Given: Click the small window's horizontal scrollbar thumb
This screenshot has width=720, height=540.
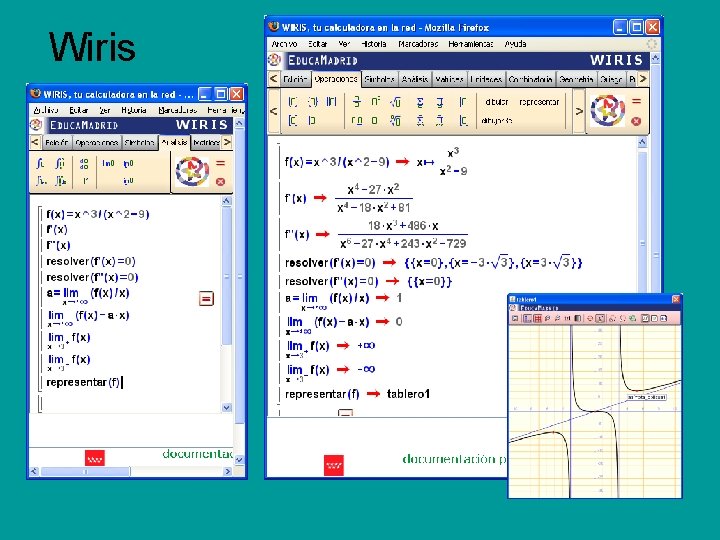Looking at the screenshot, I should tap(85, 471).
